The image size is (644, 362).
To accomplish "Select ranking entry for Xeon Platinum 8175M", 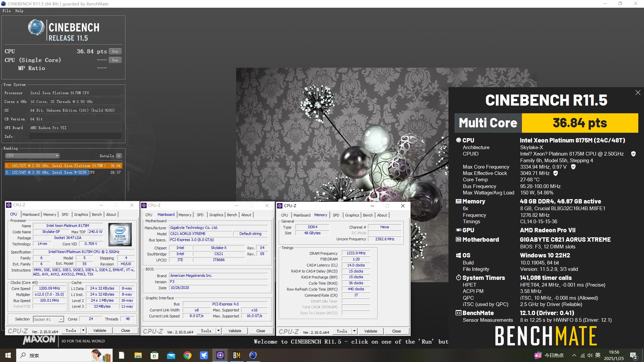I will tap(63, 166).
